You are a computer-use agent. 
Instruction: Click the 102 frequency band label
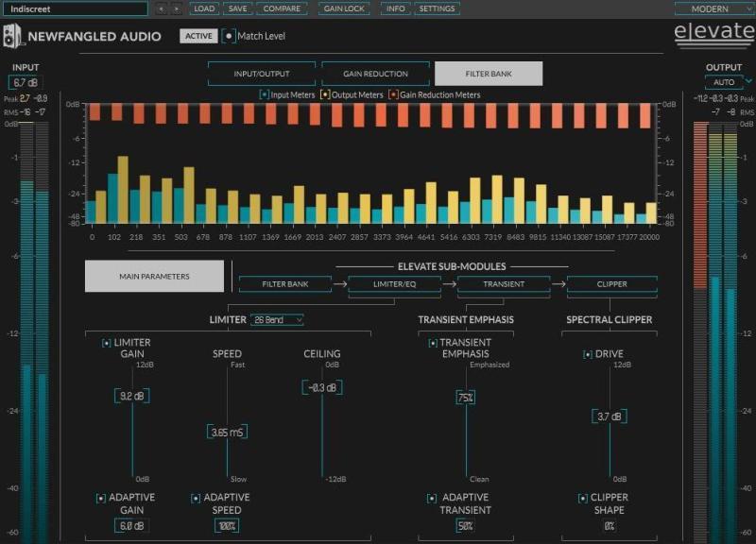click(x=114, y=237)
